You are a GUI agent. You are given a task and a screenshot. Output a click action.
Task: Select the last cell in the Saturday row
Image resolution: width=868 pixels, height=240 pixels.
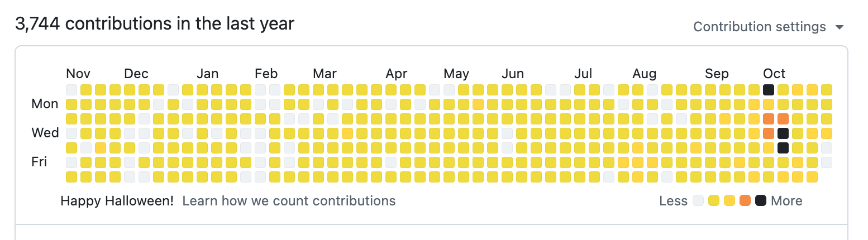click(812, 177)
